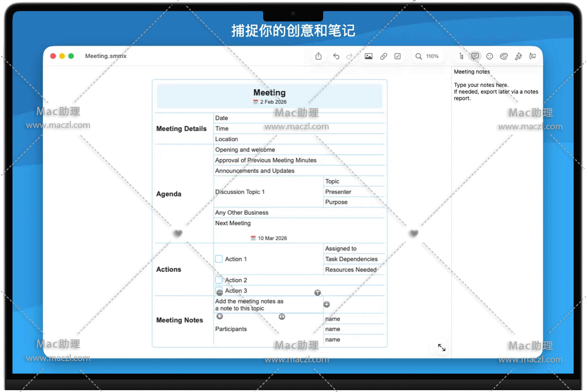Image resolution: width=586 pixels, height=392 pixels.
Task: Insert an image with the picture icon
Action: 368,56
